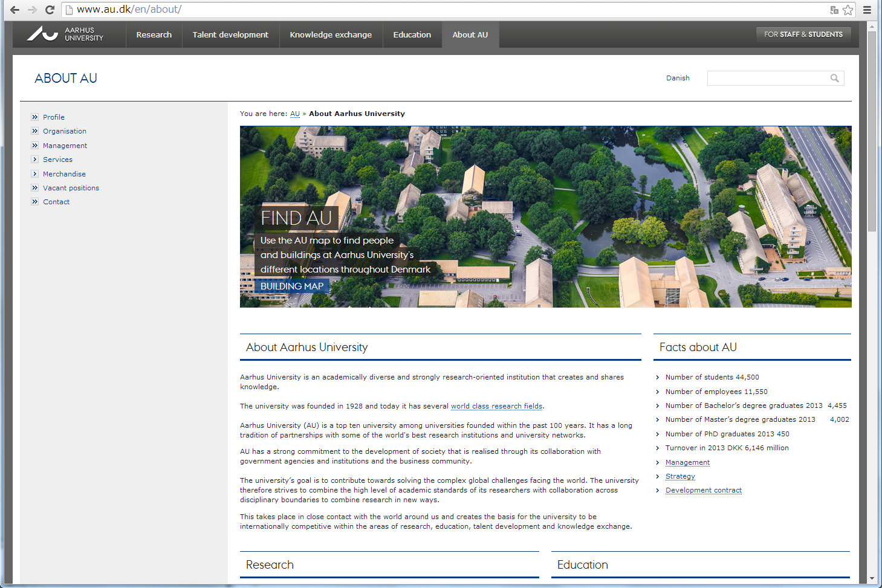Screen dimensions: 882x588
Task: Open the Merchandise sidebar link
Action: [64, 174]
